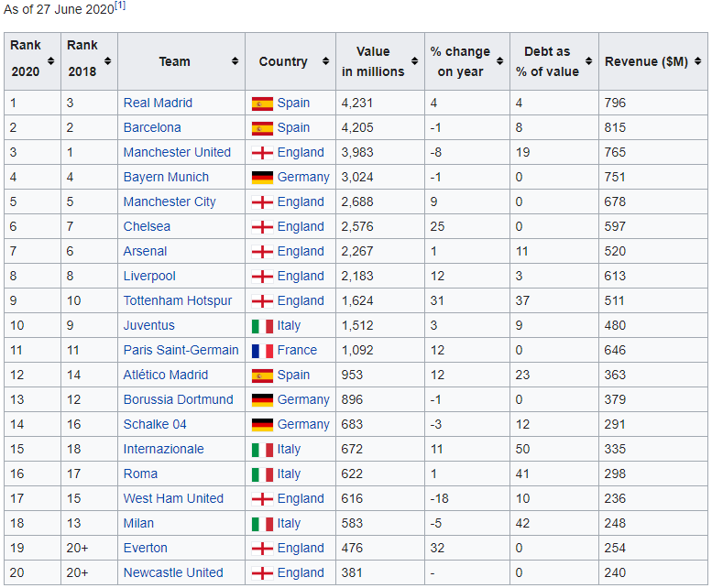Select Chelsea change value 25
This screenshot has height=588, width=712.
[x=437, y=226]
